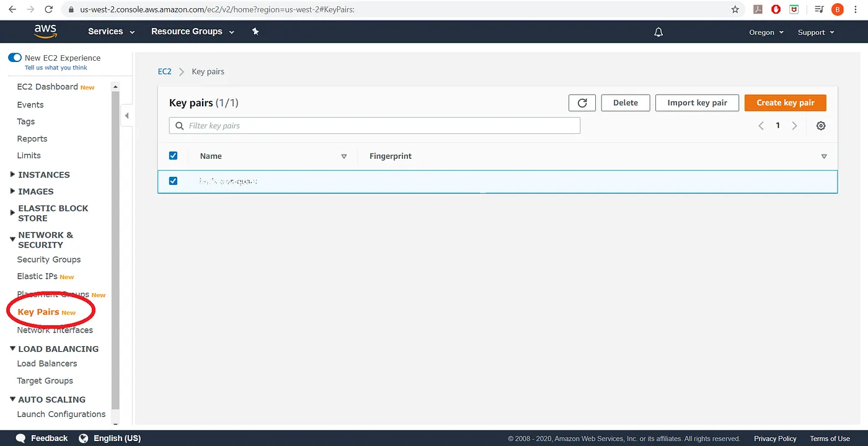The width and height of the screenshot is (868, 446).
Task: Click the Filter key pairs search field
Action: point(374,126)
